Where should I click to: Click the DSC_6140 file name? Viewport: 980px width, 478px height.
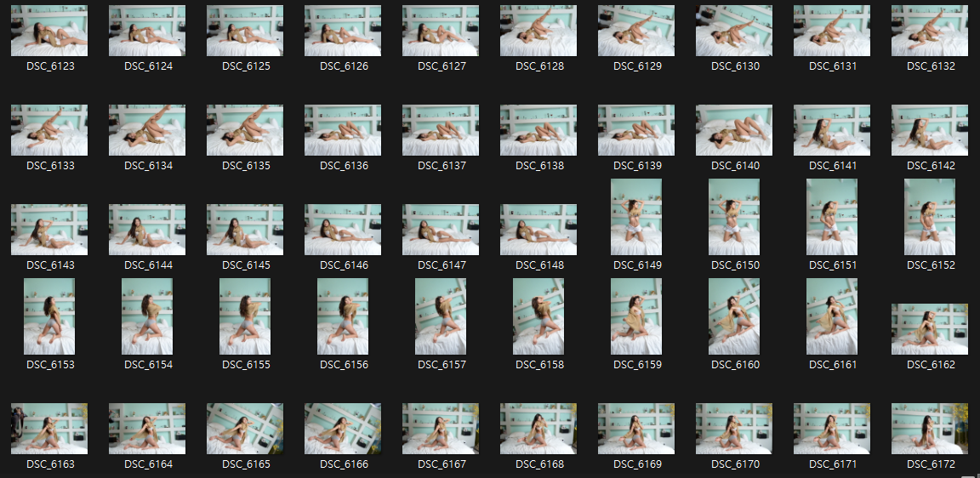(734, 166)
